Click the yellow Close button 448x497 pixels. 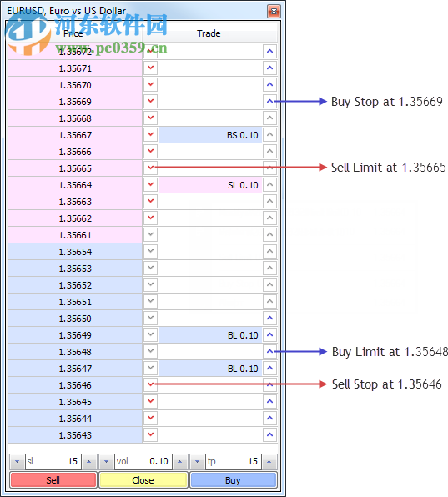click(143, 480)
